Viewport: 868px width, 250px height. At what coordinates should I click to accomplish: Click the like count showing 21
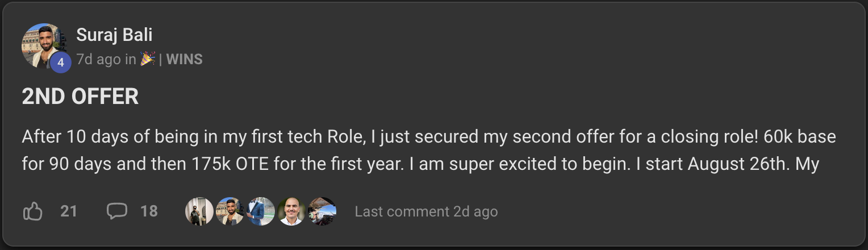click(x=69, y=211)
